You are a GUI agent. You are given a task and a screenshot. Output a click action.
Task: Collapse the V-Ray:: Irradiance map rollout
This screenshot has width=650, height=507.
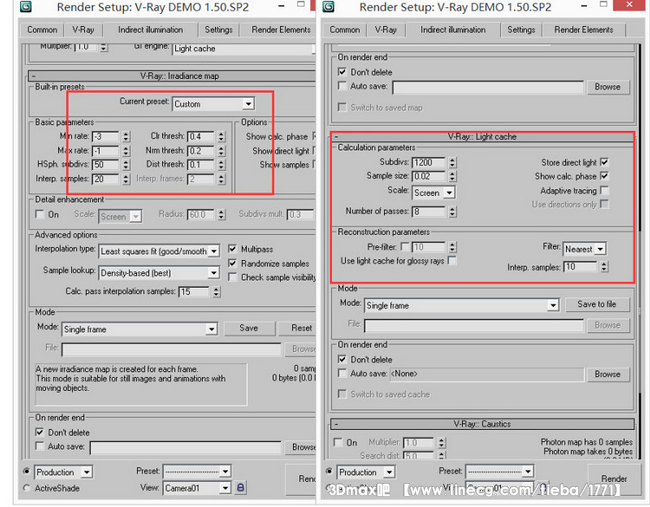pyautogui.click(x=172, y=76)
